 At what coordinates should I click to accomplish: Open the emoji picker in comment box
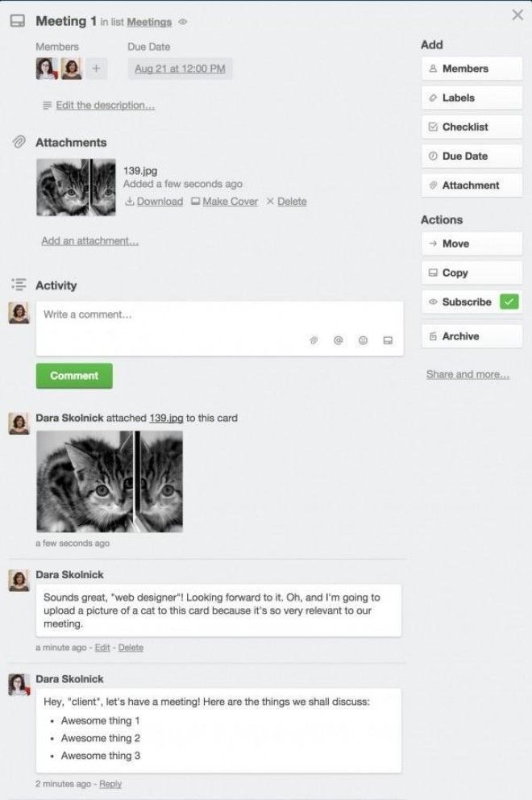click(363, 340)
